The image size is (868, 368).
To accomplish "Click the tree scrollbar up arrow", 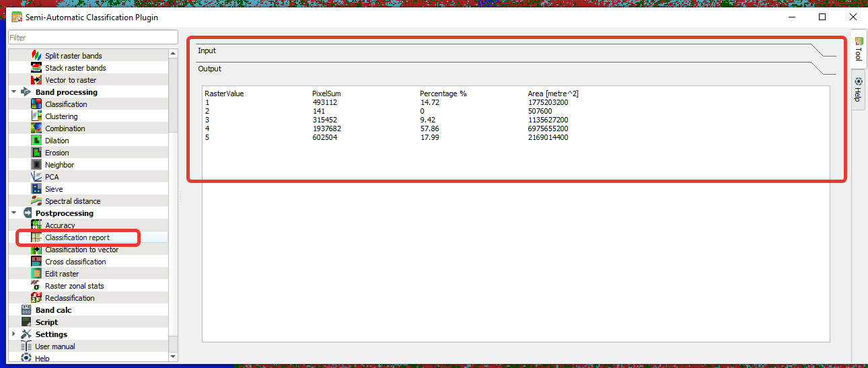I will point(173,53).
